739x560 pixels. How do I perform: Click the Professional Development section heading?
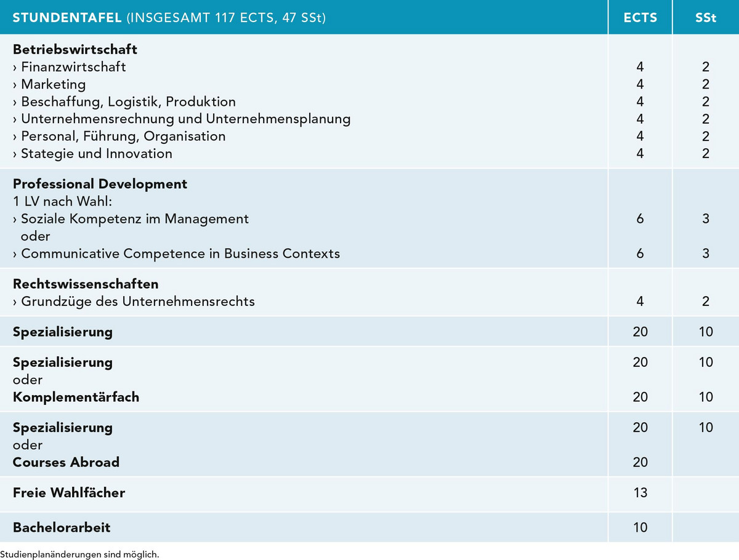point(100,183)
